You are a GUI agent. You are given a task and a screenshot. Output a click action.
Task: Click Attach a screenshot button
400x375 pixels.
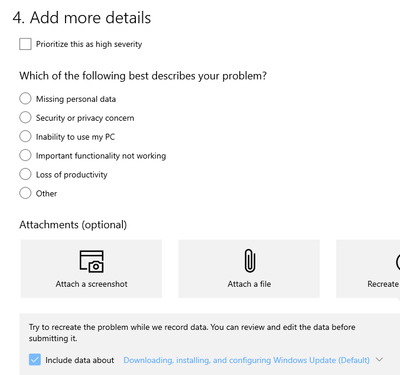coord(91,269)
